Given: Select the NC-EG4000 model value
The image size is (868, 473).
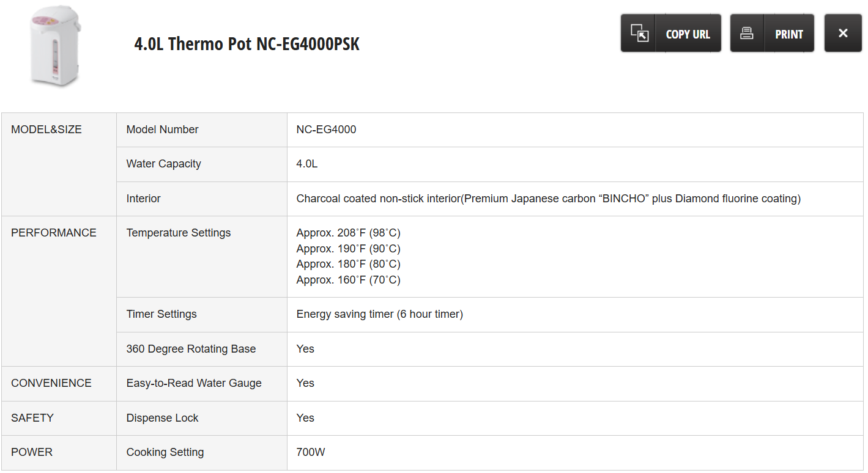Looking at the screenshot, I should coord(326,130).
